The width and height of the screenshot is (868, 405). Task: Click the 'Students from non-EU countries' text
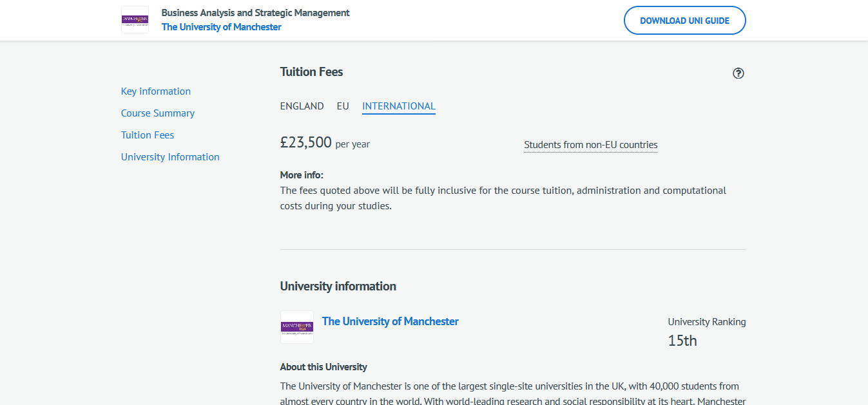591,145
